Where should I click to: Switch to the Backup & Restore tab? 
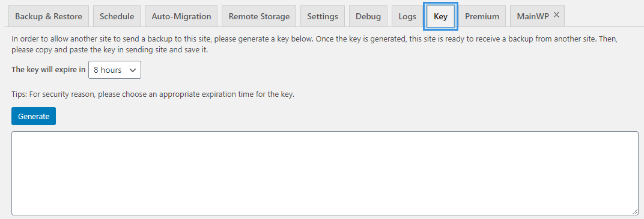(x=49, y=16)
